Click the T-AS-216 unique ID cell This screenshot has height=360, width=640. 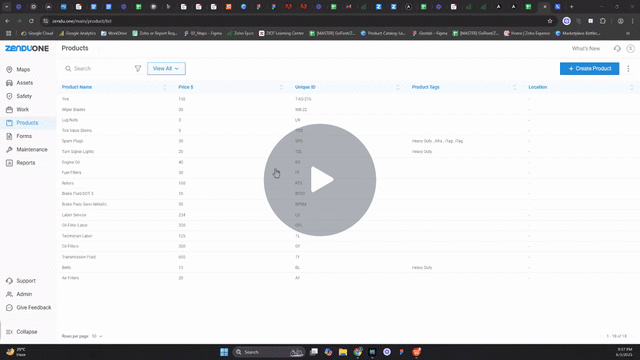pyautogui.click(x=303, y=99)
